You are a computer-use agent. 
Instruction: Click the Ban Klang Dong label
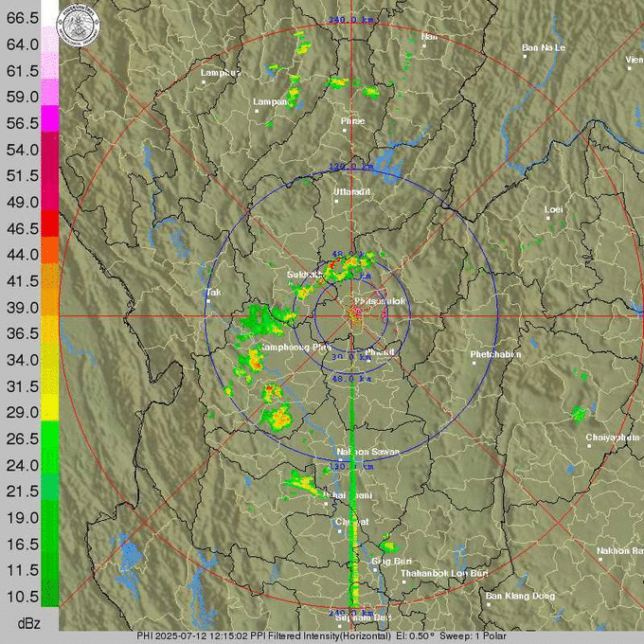point(520,596)
